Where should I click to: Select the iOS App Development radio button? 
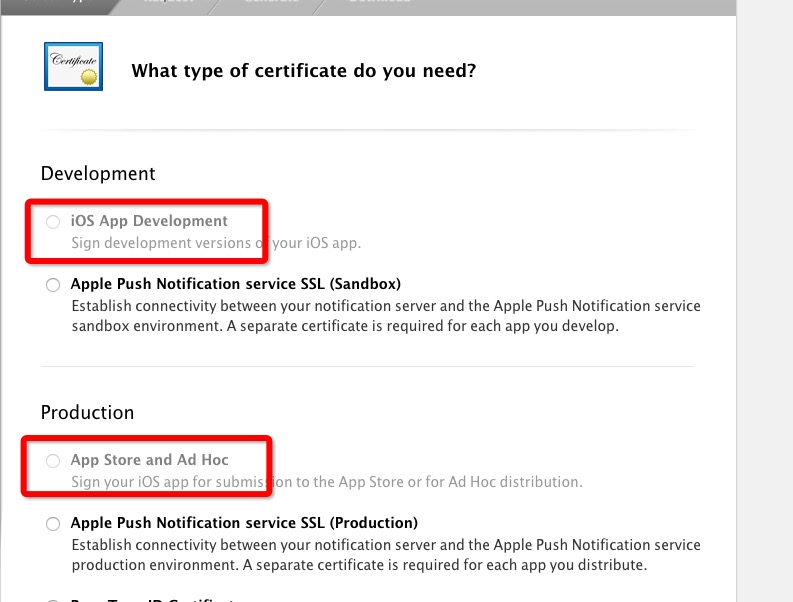tap(53, 222)
